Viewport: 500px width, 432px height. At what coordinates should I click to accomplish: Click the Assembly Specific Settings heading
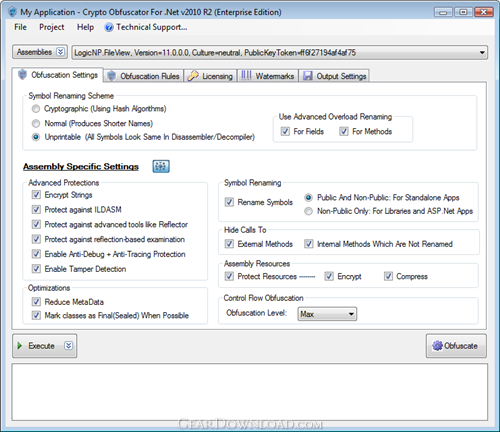tap(81, 166)
